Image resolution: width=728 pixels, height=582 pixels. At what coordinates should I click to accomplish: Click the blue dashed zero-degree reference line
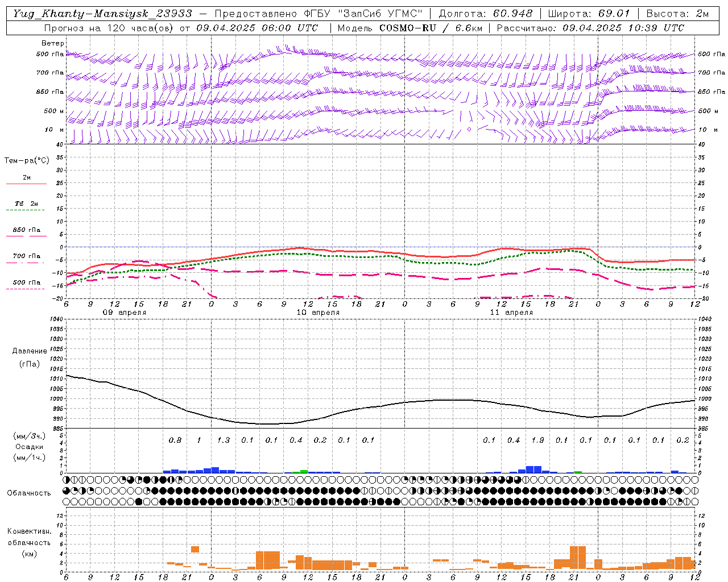coord(381,247)
